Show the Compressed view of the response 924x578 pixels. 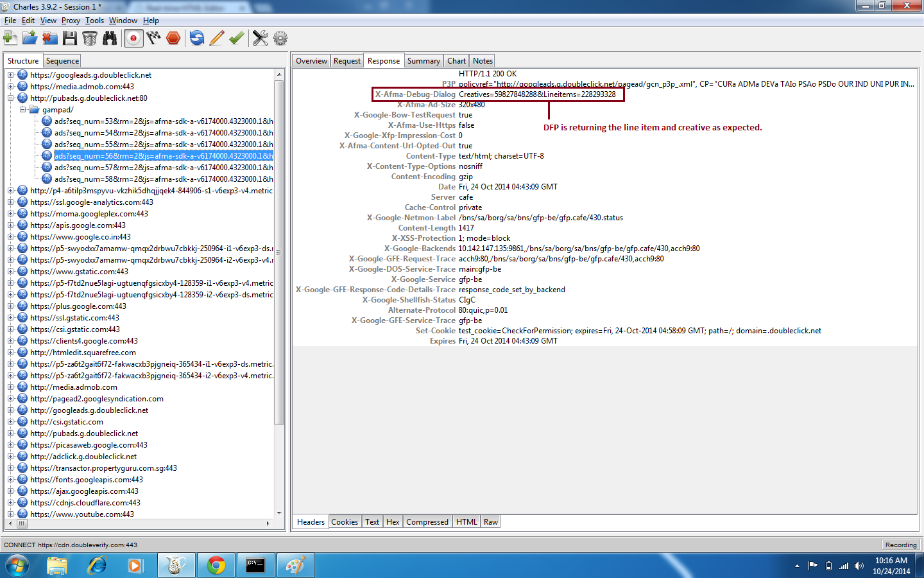click(427, 522)
